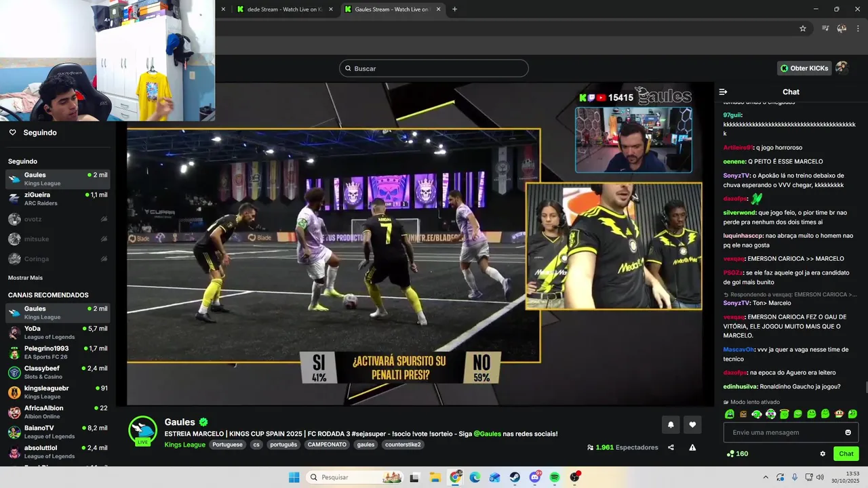Show hidden system tray icons chevron
Viewport: 868px width, 488px height.
766,477
